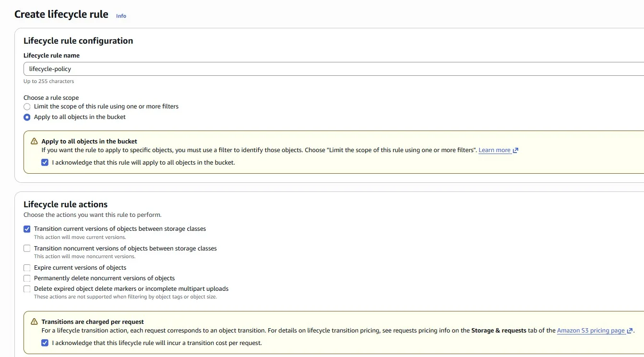Viewport: 644px width, 357px height.
Task: Click the Lifecycle rule configuration heading
Action: click(x=78, y=41)
